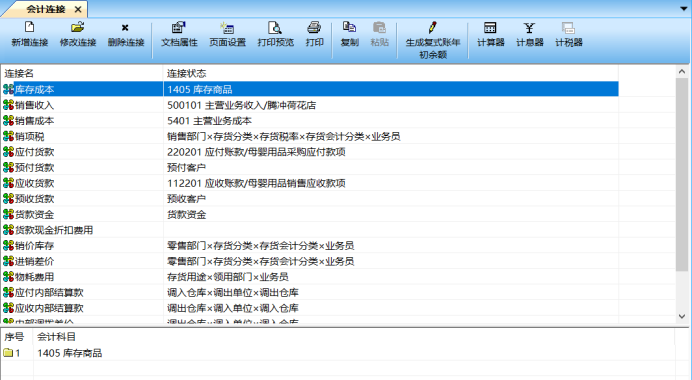The height and width of the screenshot is (380, 692).
Task: Click the icon beside 货款现金折扣费用
Action: click(8, 230)
